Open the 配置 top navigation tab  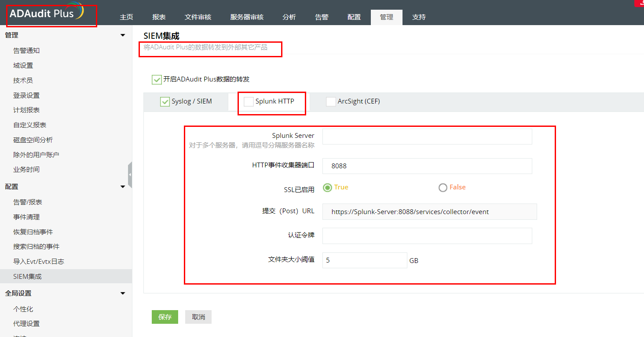coord(354,17)
